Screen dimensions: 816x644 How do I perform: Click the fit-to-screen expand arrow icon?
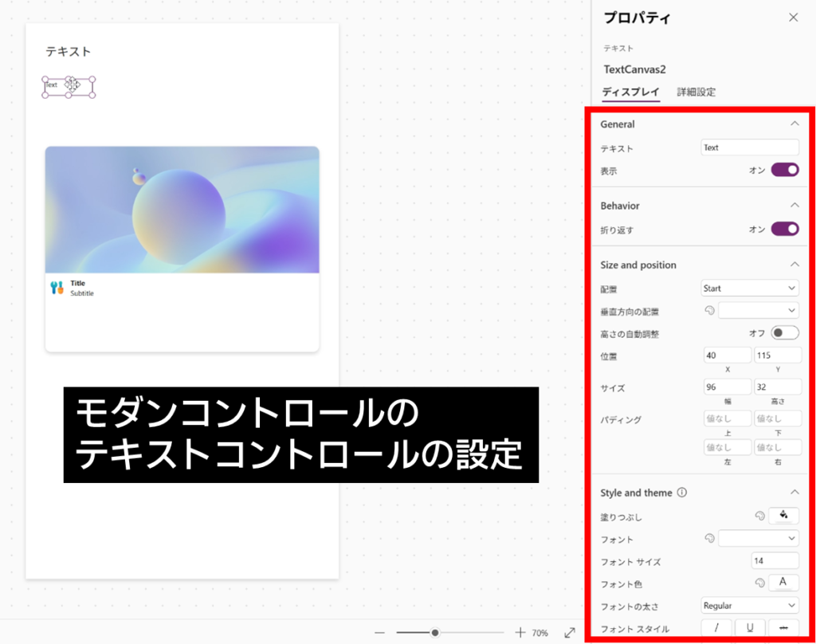(570, 632)
